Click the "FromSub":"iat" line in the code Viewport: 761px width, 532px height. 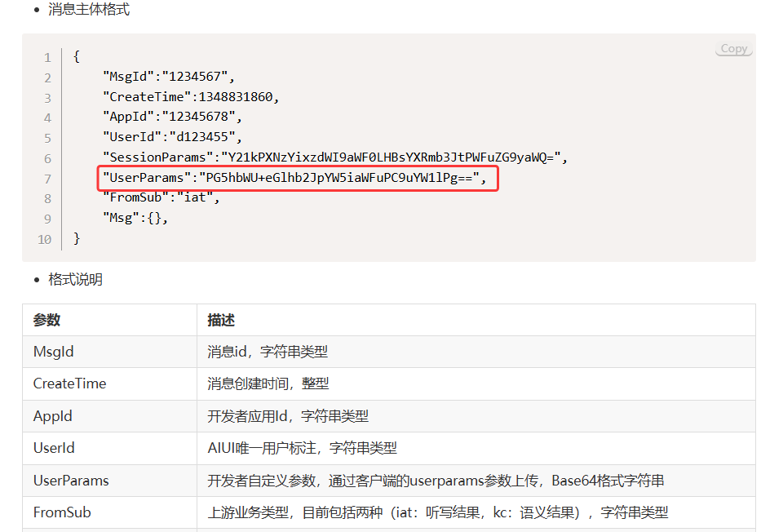(161, 197)
